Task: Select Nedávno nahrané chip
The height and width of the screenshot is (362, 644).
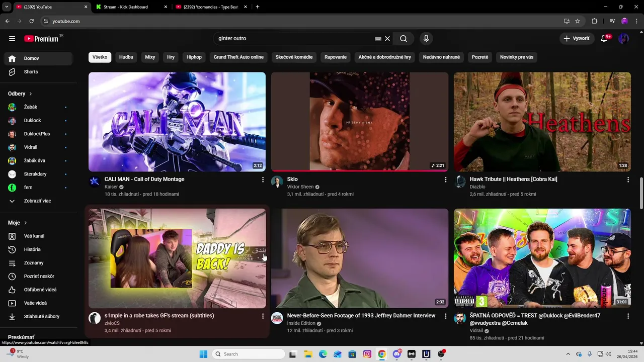Action: (441, 57)
